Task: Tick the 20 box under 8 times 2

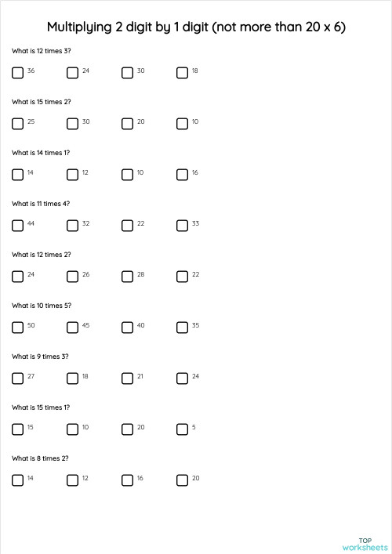Action: (182, 480)
